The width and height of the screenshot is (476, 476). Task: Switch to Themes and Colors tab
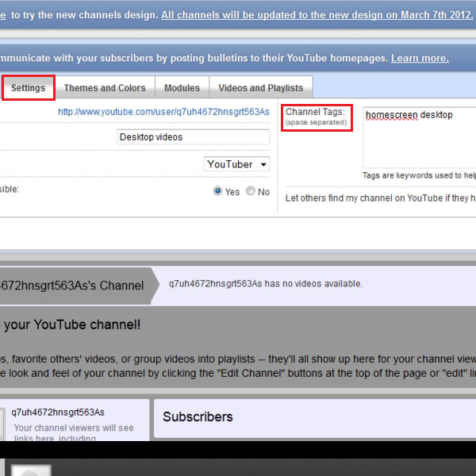pyautogui.click(x=105, y=88)
